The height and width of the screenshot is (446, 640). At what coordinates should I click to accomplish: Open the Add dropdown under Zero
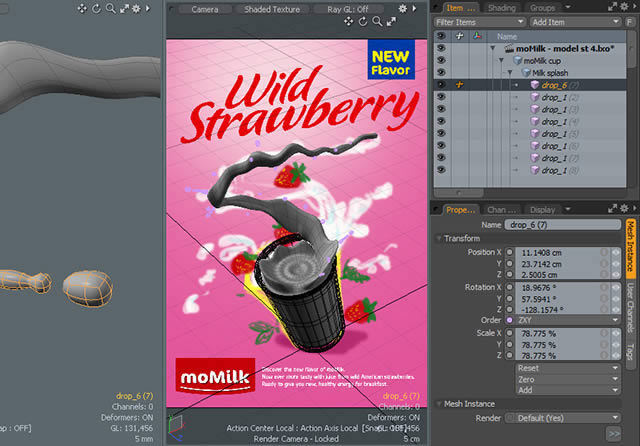pyautogui.click(x=568, y=390)
